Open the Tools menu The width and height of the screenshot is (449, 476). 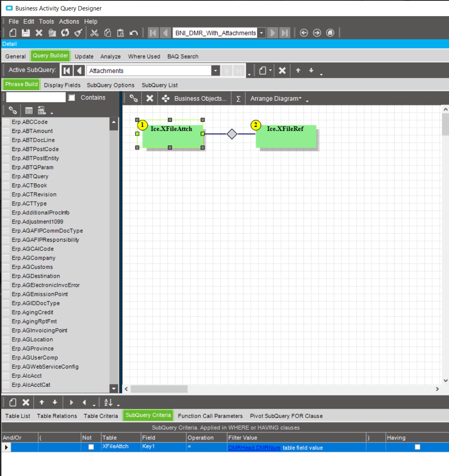pyautogui.click(x=46, y=22)
